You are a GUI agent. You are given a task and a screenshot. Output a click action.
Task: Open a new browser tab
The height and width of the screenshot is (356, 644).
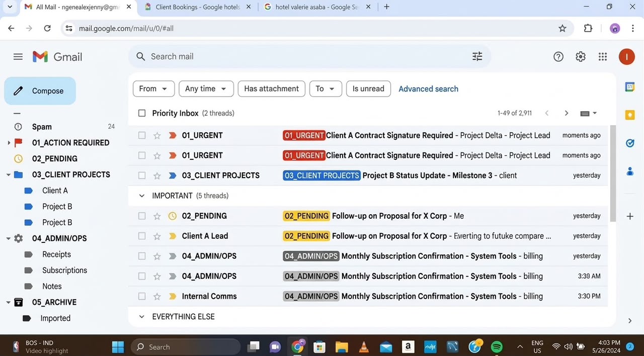point(386,7)
